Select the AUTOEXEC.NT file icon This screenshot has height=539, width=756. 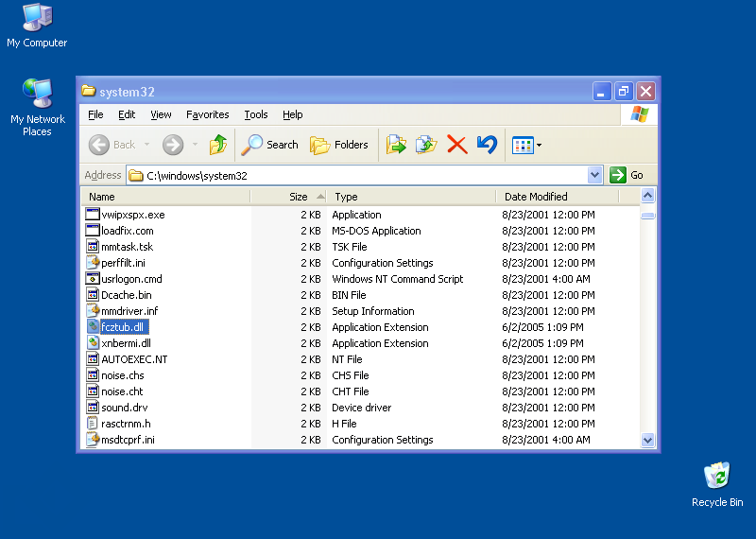click(x=92, y=359)
